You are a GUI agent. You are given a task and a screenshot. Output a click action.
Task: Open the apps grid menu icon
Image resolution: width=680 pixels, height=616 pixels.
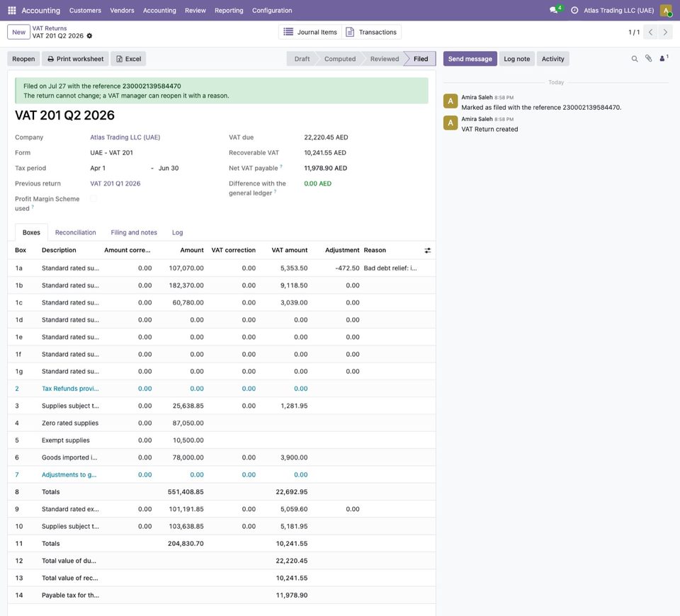12,11
